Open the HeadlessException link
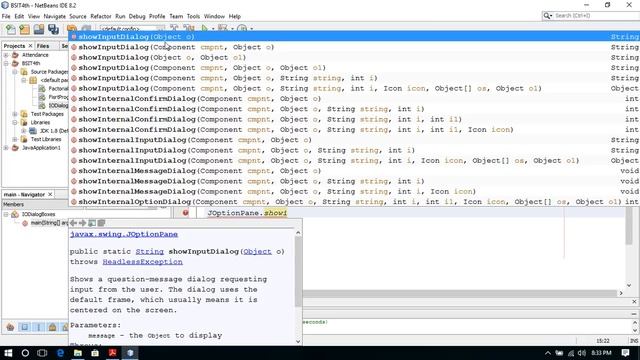 point(142,262)
